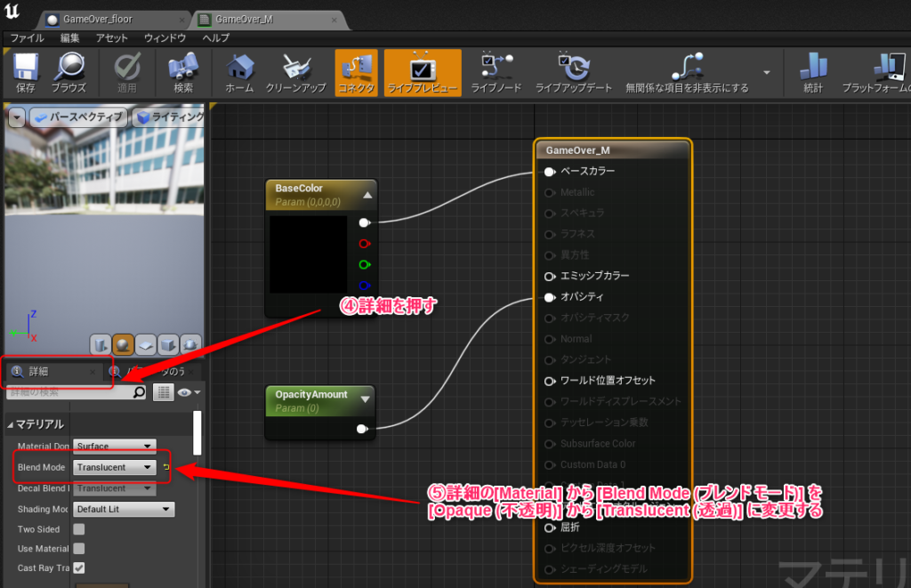This screenshot has height=588, width=911.
Task: Open the Blend Mode dropdown
Action: (x=114, y=467)
